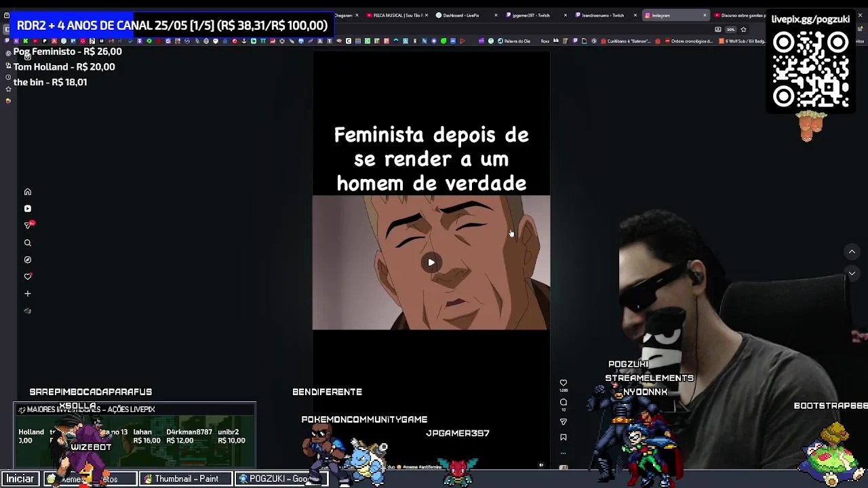Click the livepix.gg/pogzuki QR code
868x488 pixels.
click(811, 70)
